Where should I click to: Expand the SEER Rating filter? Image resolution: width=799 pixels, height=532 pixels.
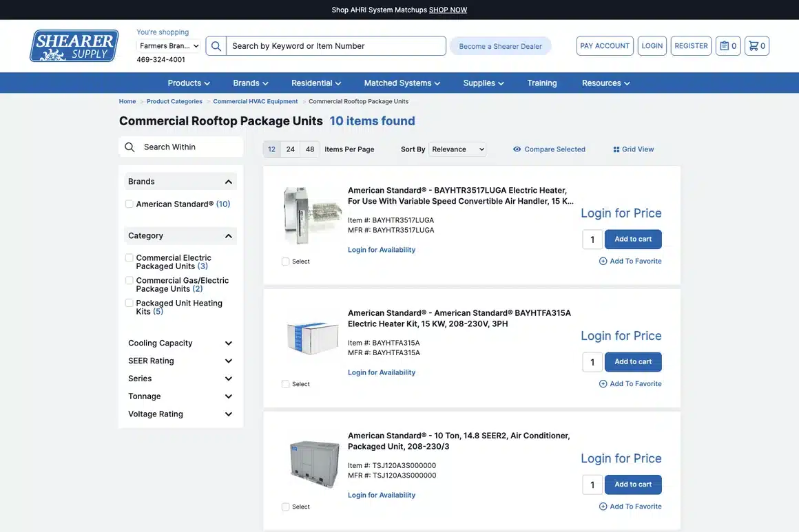[180, 361]
